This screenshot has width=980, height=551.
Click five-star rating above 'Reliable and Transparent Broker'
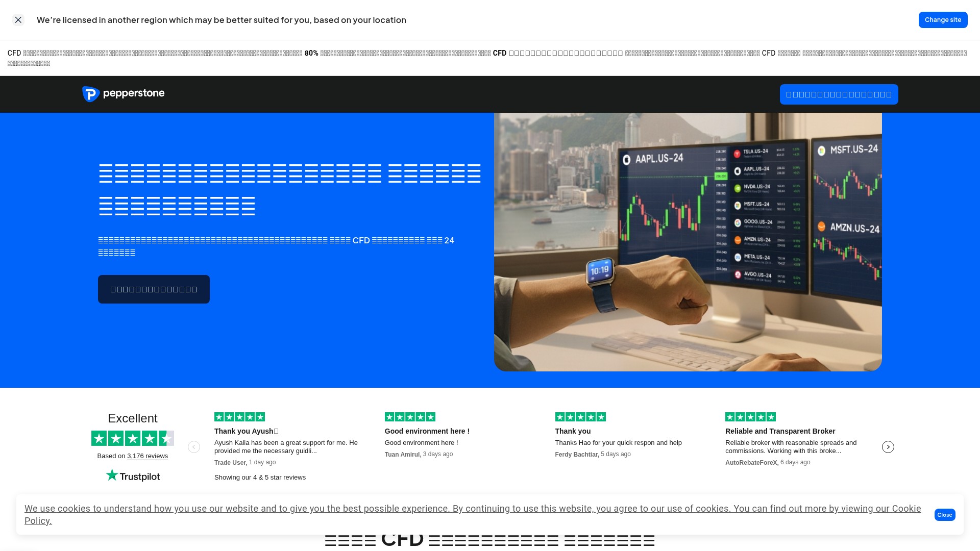750,417
